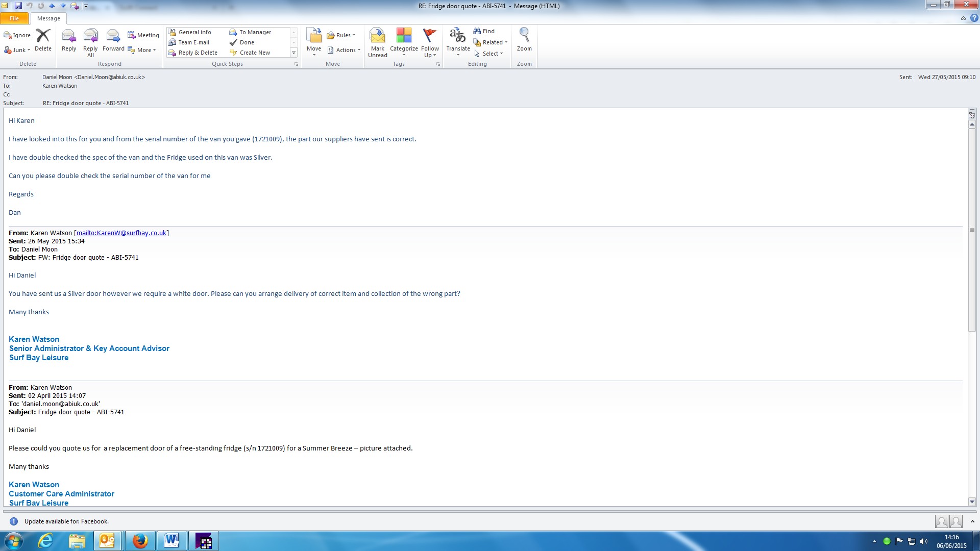Select the Message ribbon tab

[x=48, y=18]
